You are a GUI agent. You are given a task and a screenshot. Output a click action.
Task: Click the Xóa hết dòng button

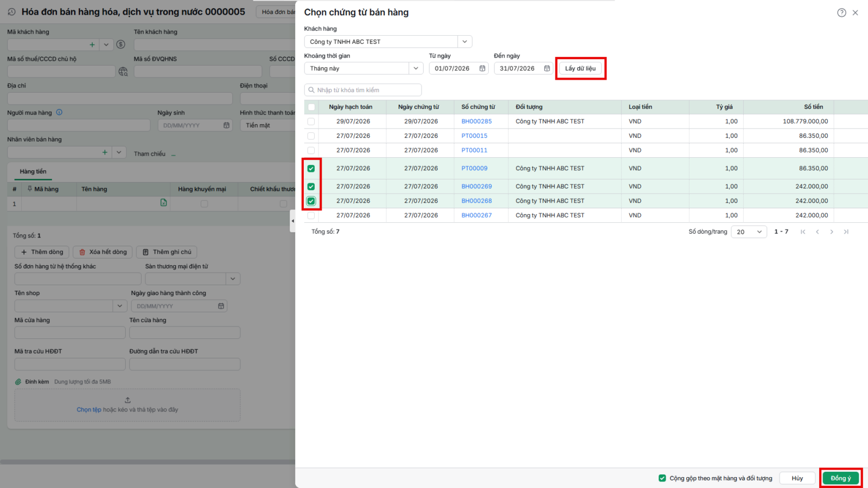click(x=103, y=252)
